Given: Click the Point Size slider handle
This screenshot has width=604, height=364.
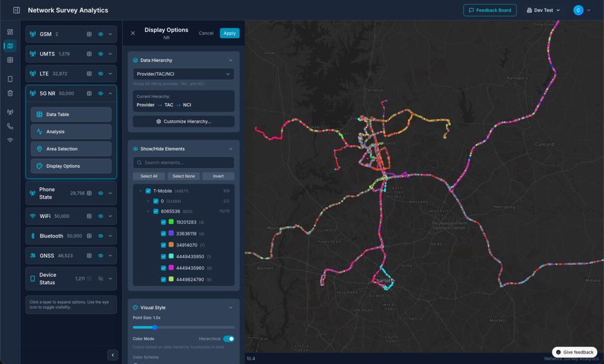Looking at the screenshot, I should (155, 328).
